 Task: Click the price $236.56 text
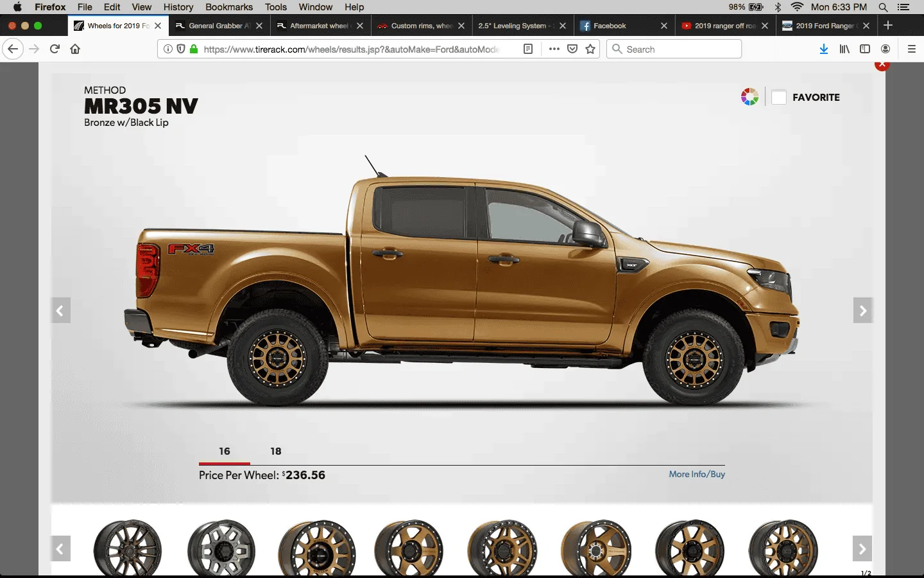[304, 475]
